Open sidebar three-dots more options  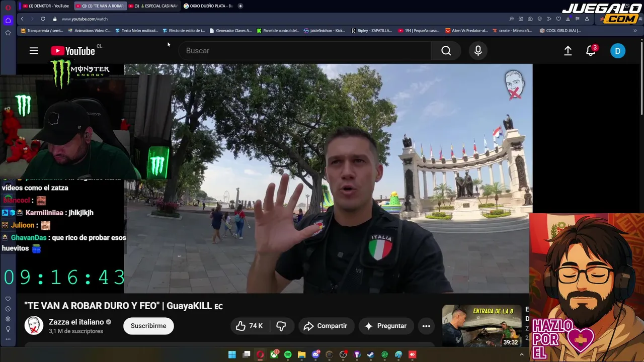pos(8,339)
